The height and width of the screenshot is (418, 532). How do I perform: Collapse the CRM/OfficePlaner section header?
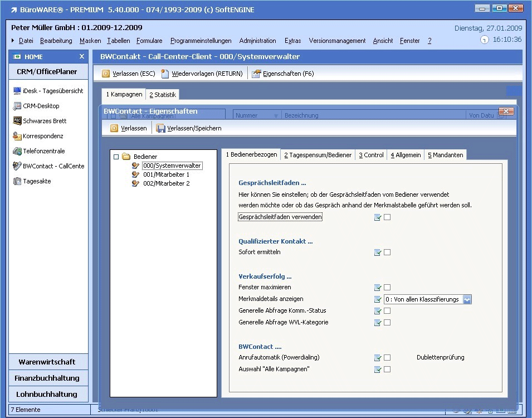[48, 72]
